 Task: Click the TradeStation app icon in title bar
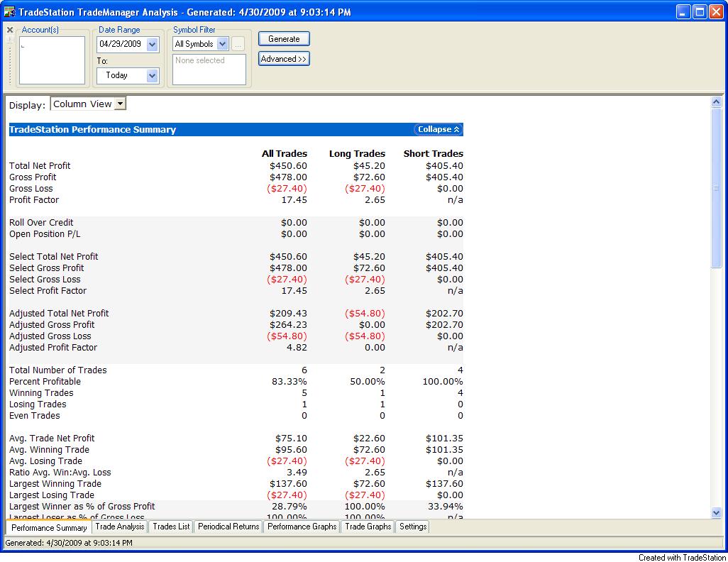pyautogui.click(x=9, y=11)
